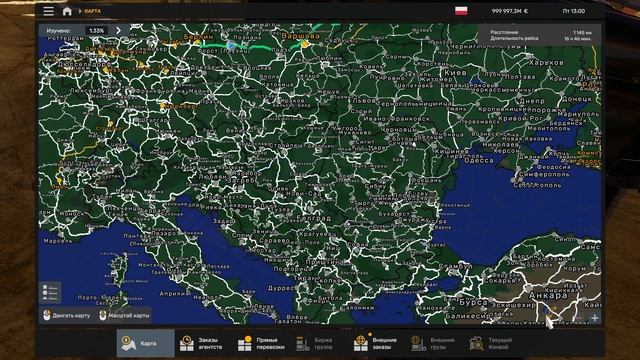Open the map legend panel
Viewport: 640px width, 360px height.
50,292
